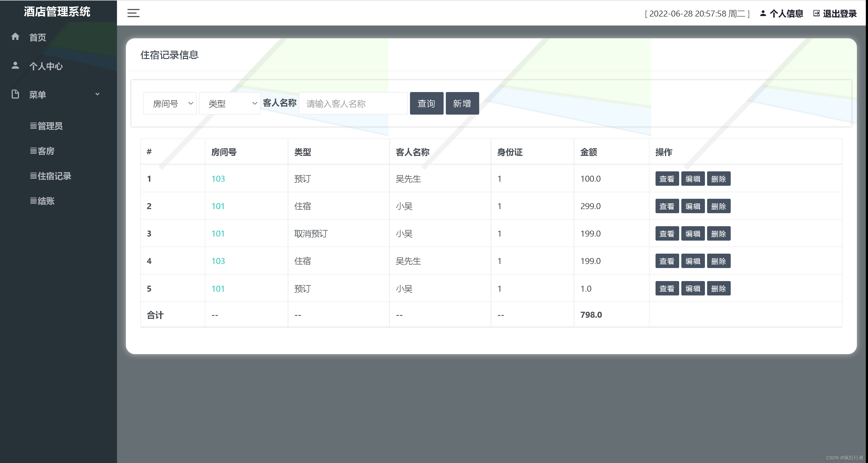This screenshot has height=463, width=868.
Task: Click the user icon beside 个人信息
Action: 763,14
